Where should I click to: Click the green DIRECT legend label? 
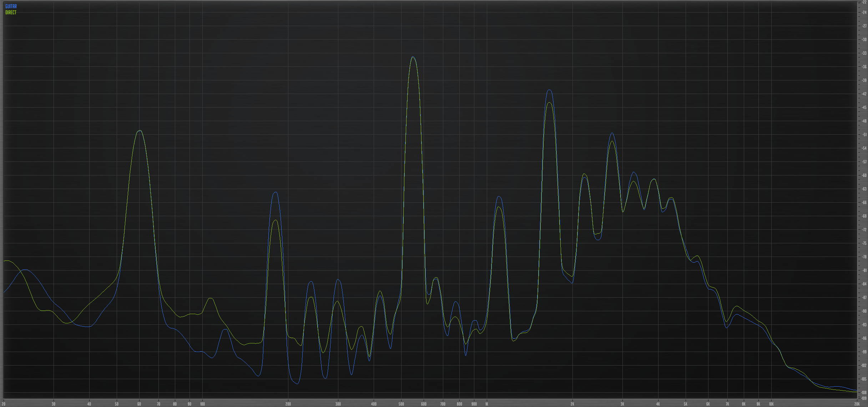11,13
